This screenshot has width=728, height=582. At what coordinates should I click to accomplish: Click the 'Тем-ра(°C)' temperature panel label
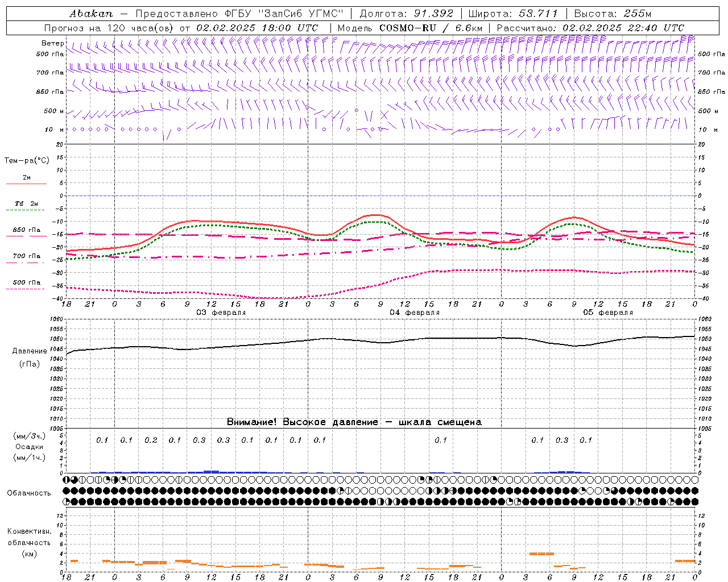(27, 161)
